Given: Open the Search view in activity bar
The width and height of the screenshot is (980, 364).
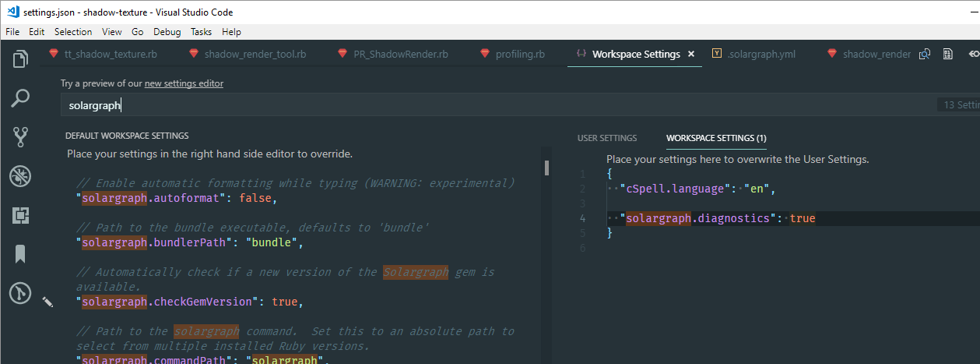Looking at the screenshot, I should 20,98.
